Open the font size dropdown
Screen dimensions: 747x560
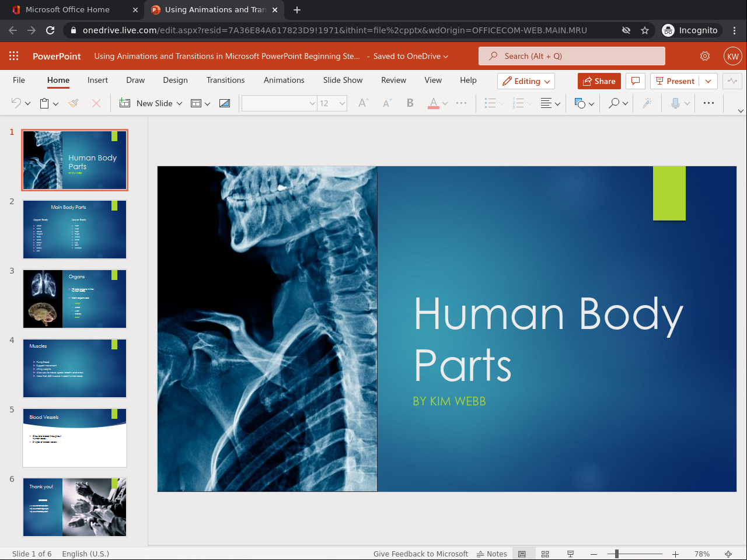342,103
